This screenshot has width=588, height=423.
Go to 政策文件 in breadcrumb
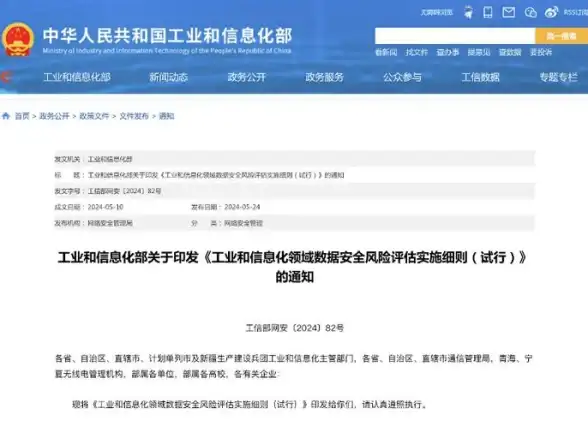point(94,116)
